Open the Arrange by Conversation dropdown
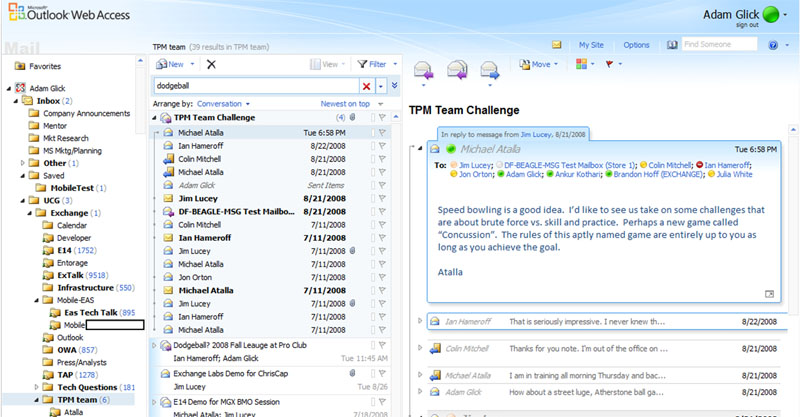This screenshot has height=417, width=800. pos(223,103)
